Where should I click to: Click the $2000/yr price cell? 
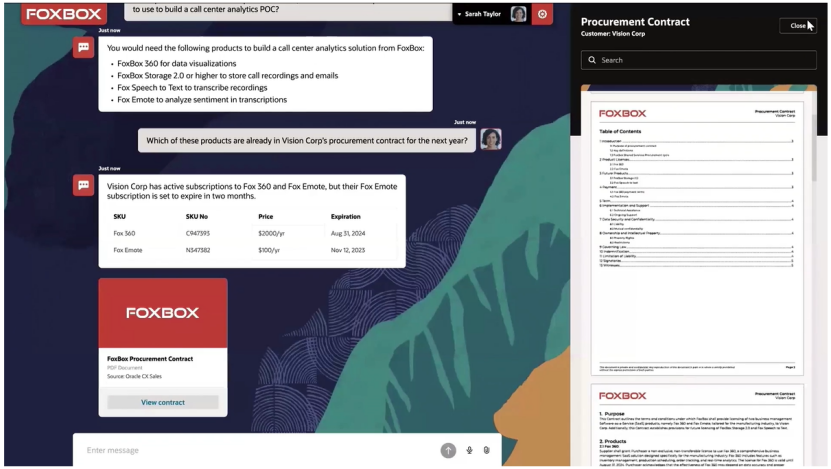pos(271,233)
